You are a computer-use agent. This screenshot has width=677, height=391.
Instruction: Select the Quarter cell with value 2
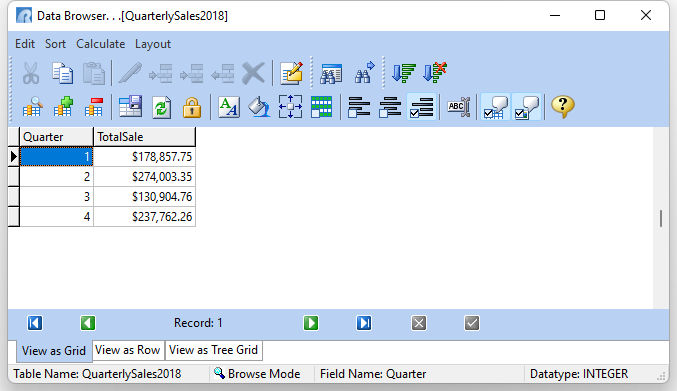coord(57,177)
